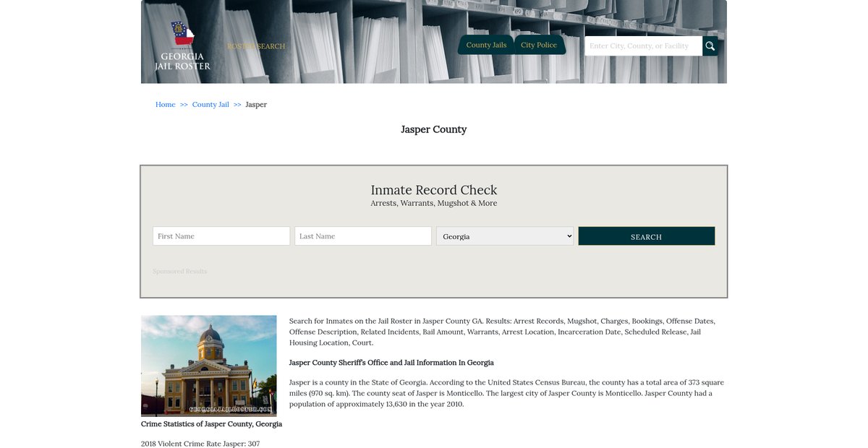Click the Sheriff's Office and Jail Information heading
868x448 pixels.
(391, 363)
